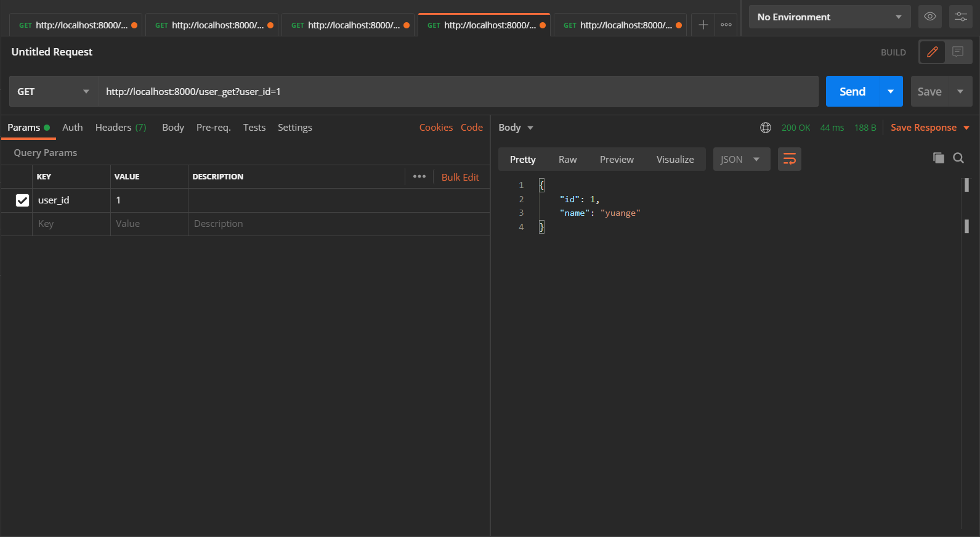
Task: Open tab options three-dot menu
Action: [x=726, y=25]
